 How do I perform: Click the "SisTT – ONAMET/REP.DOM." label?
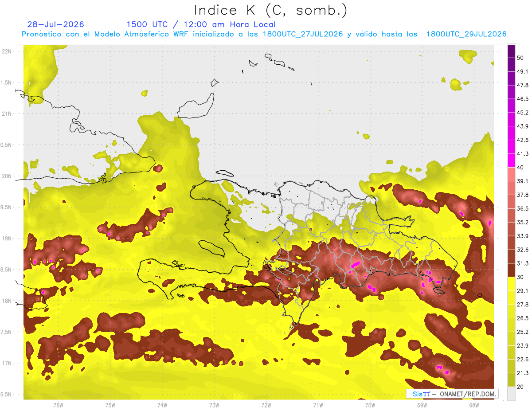(453, 394)
